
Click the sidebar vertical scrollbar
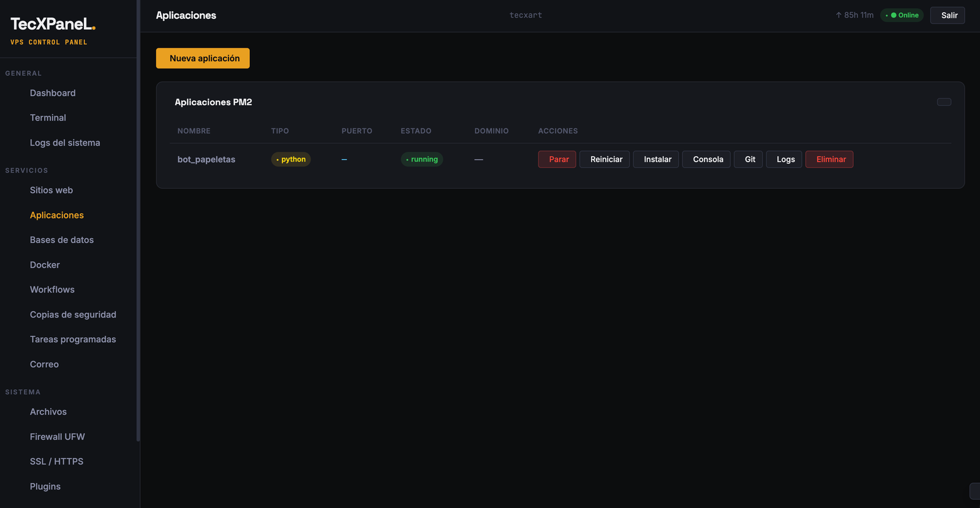click(x=138, y=220)
